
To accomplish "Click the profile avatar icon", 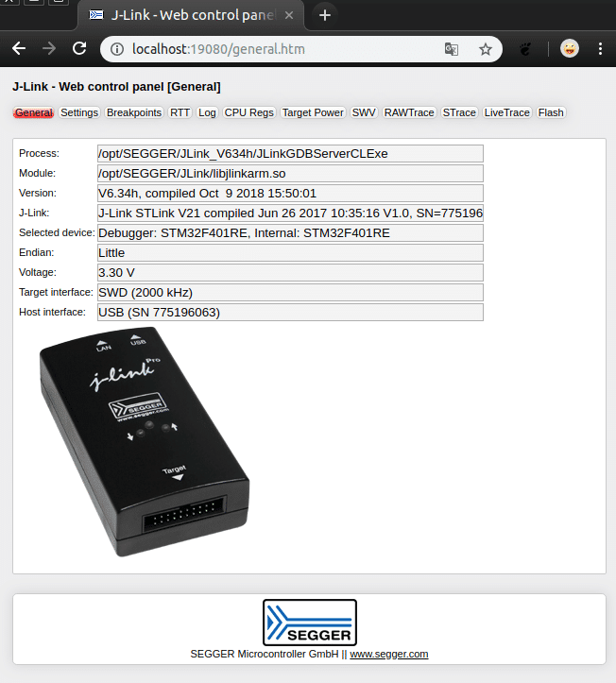I will (x=569, y=49).
